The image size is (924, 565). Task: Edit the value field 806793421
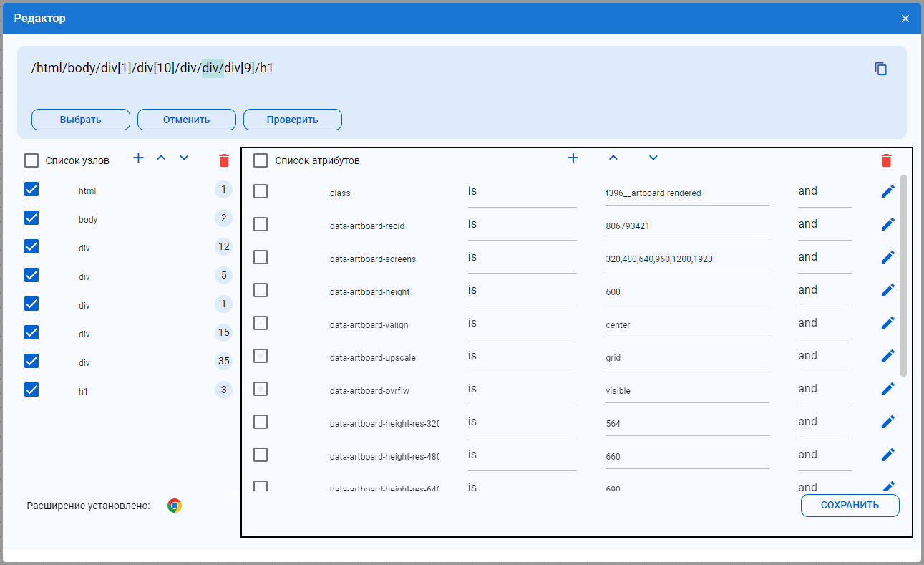tap(687, 226)
